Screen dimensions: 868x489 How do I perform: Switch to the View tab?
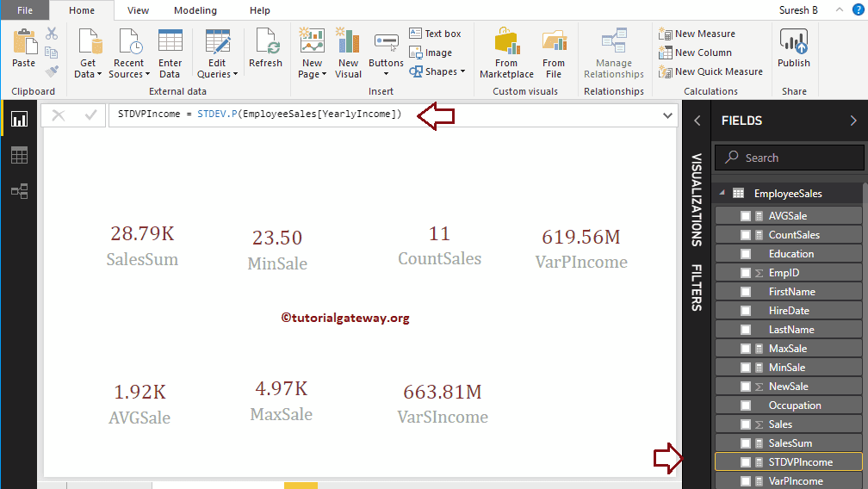pyautogui.click(x=138, y=10)
